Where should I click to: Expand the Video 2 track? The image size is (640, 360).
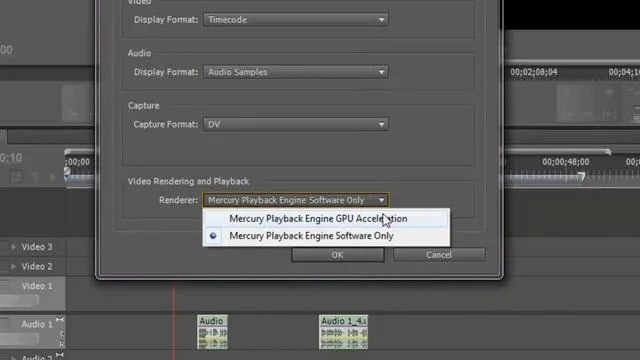13,267
